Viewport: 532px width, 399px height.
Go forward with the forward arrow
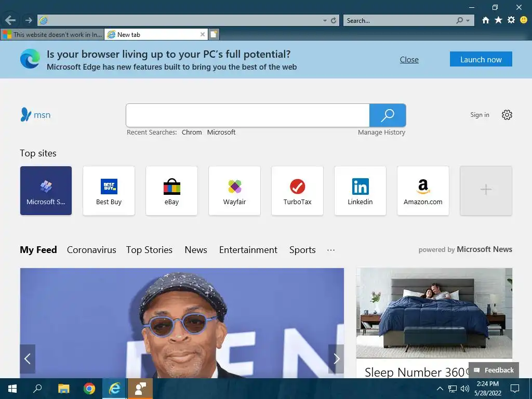29,20
